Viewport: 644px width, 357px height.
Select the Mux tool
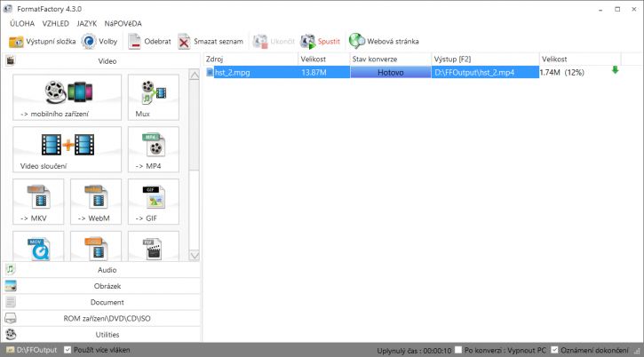153,98
